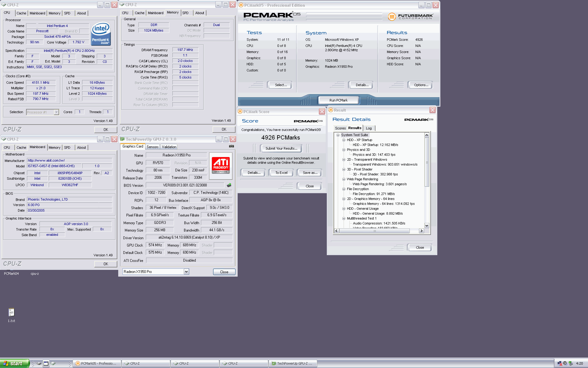Viewport: 588px width, 368px height.
Task: Collapse the 3D - Pixel Shader node
Action: click(344, 169)
